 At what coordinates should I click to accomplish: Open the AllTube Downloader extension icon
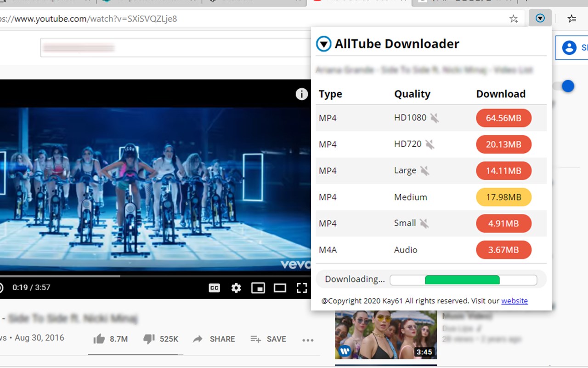(540, 18)
